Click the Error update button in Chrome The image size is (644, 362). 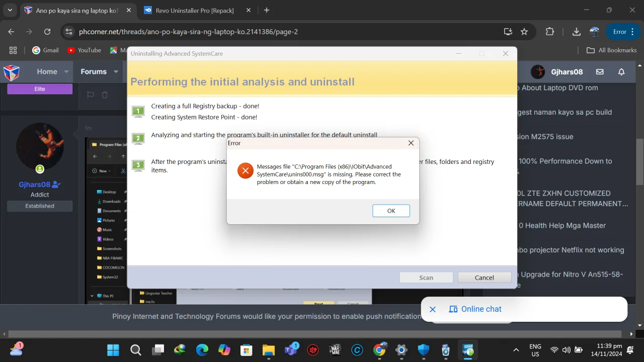pos(623,32)
